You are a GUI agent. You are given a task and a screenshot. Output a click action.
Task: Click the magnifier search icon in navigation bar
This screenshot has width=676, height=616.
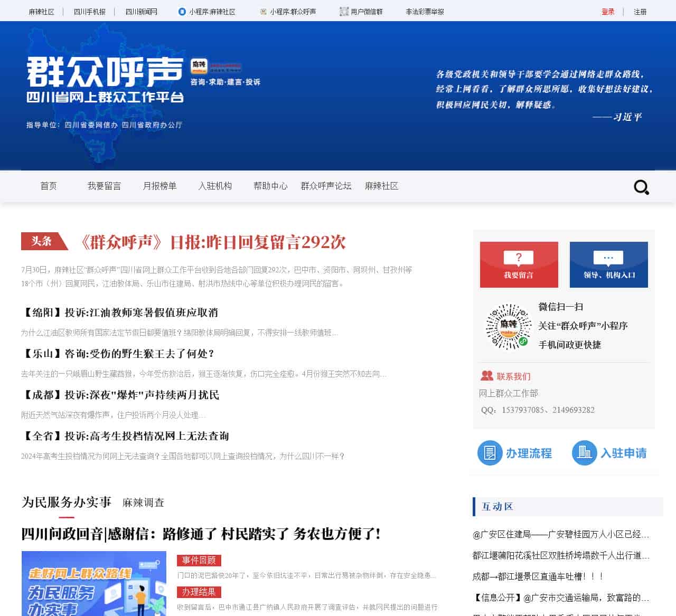click(x=641, y=187)
